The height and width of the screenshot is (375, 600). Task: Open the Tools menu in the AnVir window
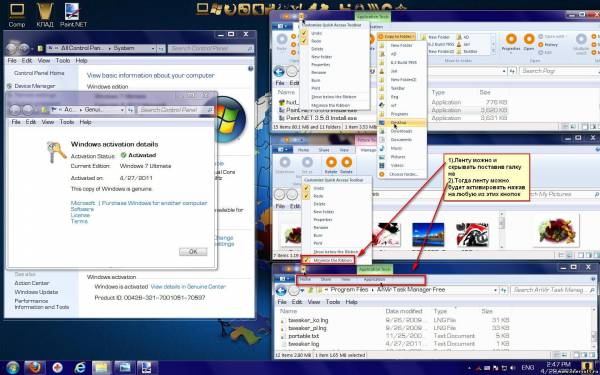(x=333, y=302)
